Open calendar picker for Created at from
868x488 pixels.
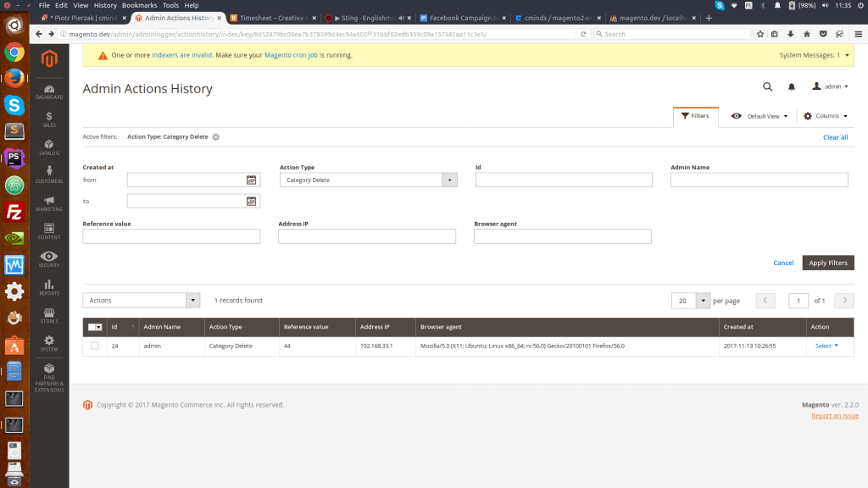tap(251, 180)
